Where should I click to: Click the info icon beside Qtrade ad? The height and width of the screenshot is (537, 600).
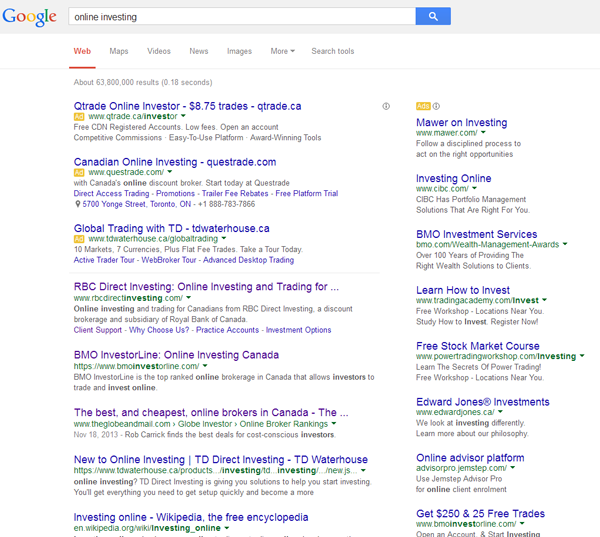(386, 106)
